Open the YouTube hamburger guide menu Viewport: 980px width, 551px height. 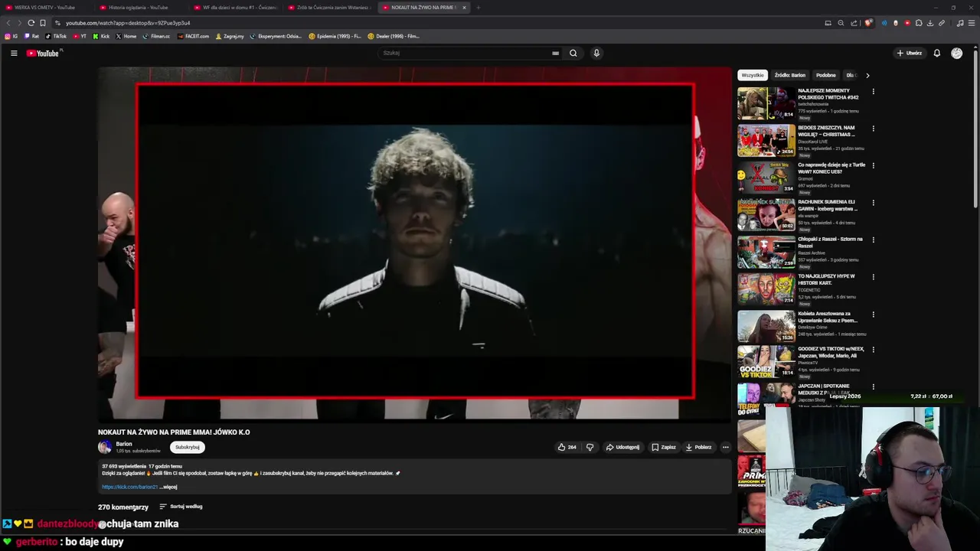[x=14, y=53]
